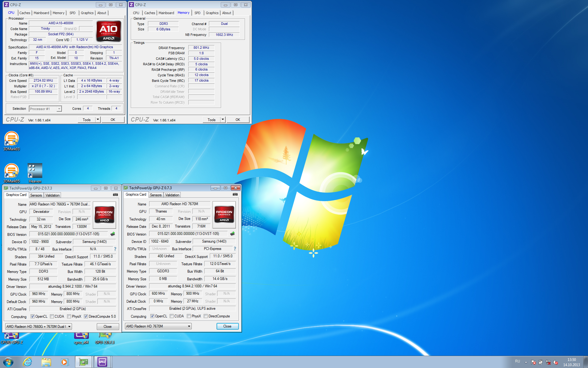Open Memory tab in left CPU-Z window
588x368 pixels.
point(58,13)
